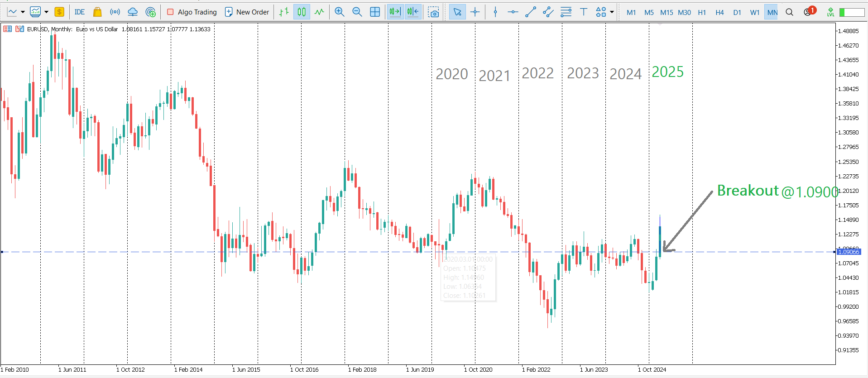868x378 pixels.
Task: Expand the chart type dropdown arrow
Action: point(23,12)
